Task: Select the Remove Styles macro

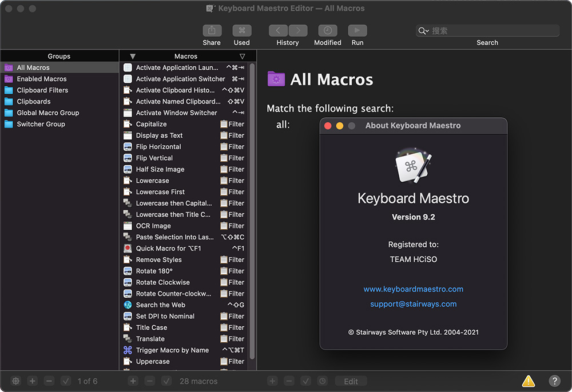Action: point(184,259)
